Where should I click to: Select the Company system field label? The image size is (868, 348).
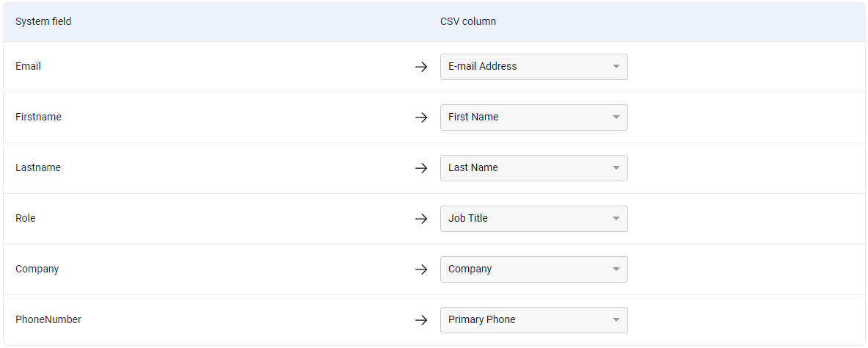[x=37, y=269]
